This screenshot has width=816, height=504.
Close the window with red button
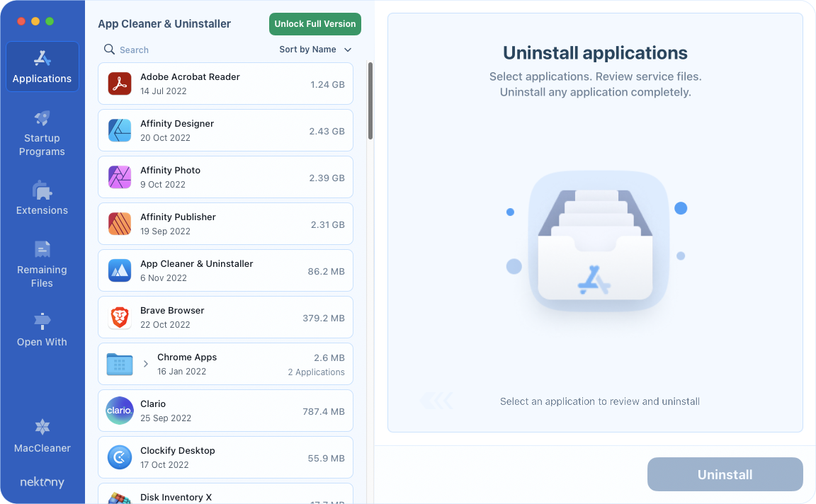[21, 21]
